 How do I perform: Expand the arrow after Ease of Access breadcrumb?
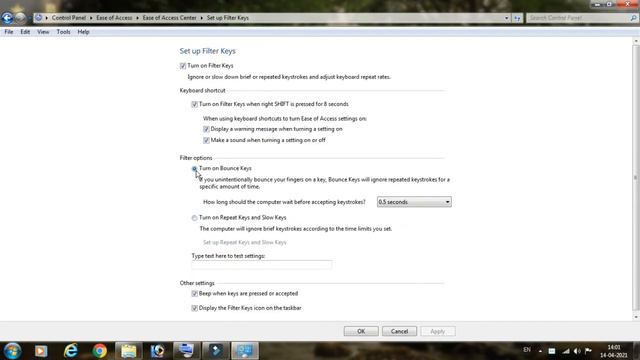pyautogui.click(x=137, y=18)
